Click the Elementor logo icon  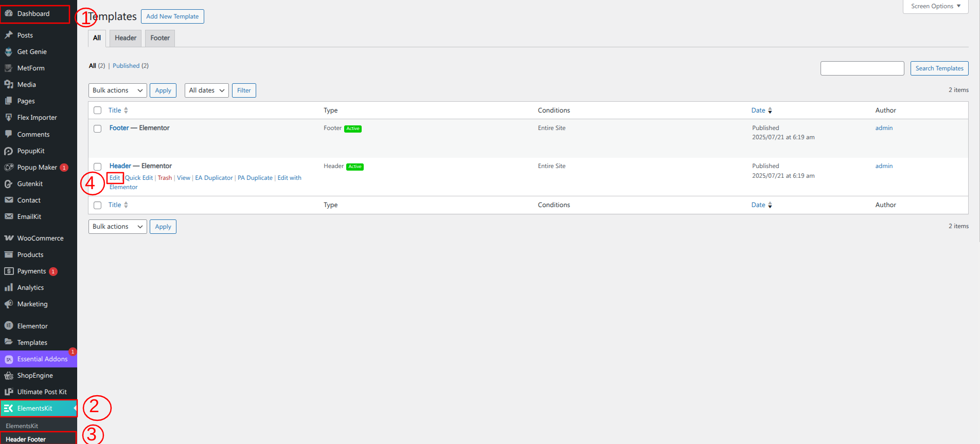coord(9,326)
